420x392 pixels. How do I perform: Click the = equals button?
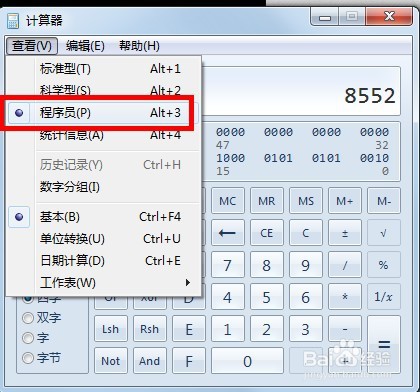[x=384, y=345]
